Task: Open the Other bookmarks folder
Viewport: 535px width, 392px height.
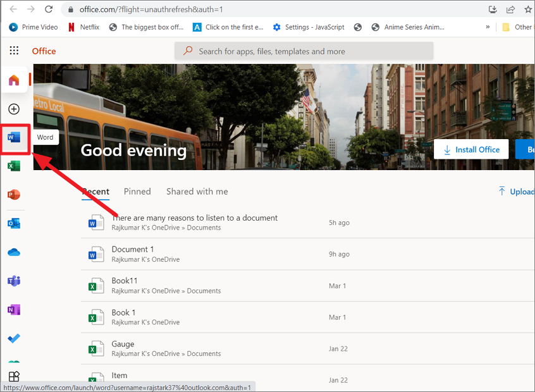Action: [x=517, y=27]
